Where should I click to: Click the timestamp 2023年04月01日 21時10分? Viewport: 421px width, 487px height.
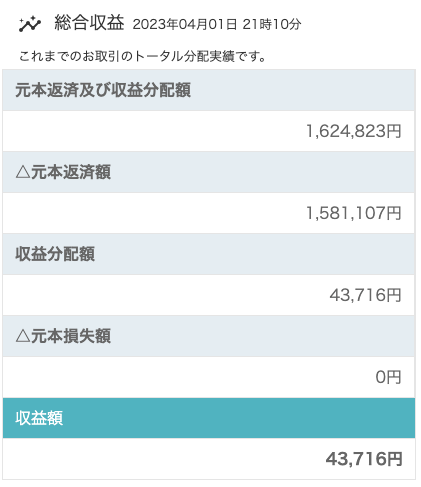217,24
